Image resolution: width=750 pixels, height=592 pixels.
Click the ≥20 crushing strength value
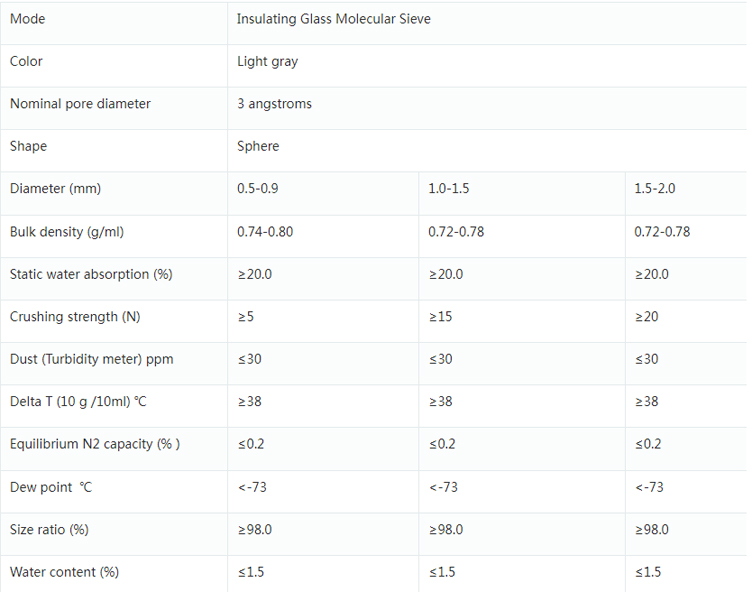[646, 317]
